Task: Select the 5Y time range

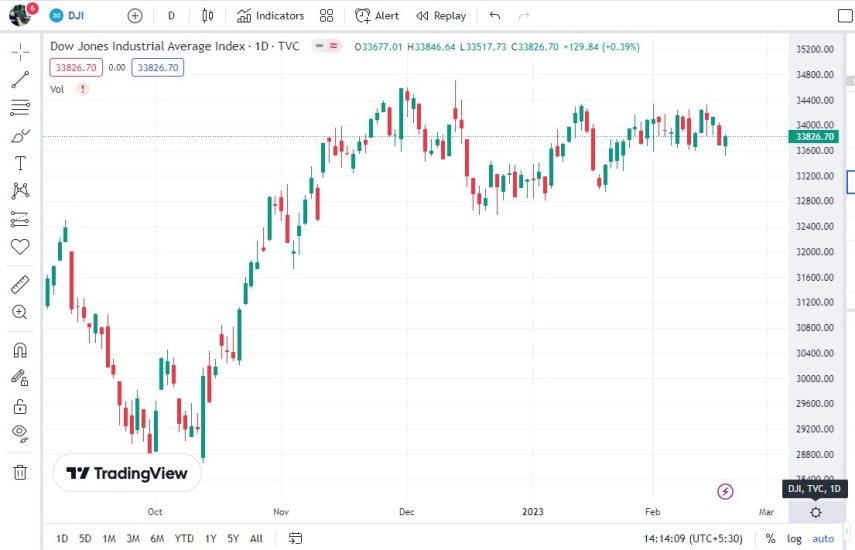Action: coord(233,539)
